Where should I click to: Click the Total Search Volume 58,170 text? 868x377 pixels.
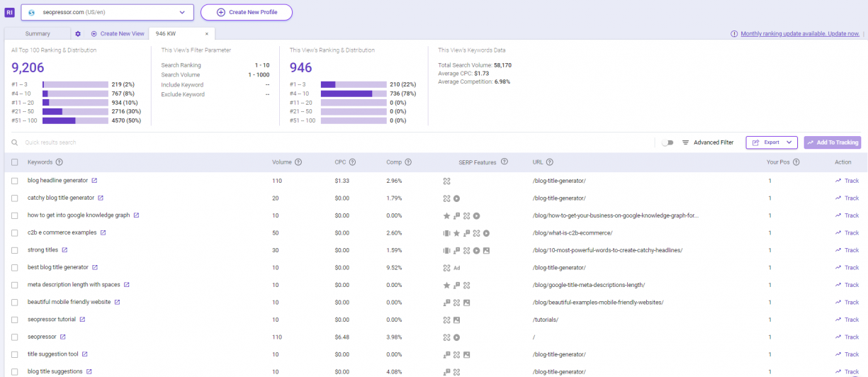(475, 65)
